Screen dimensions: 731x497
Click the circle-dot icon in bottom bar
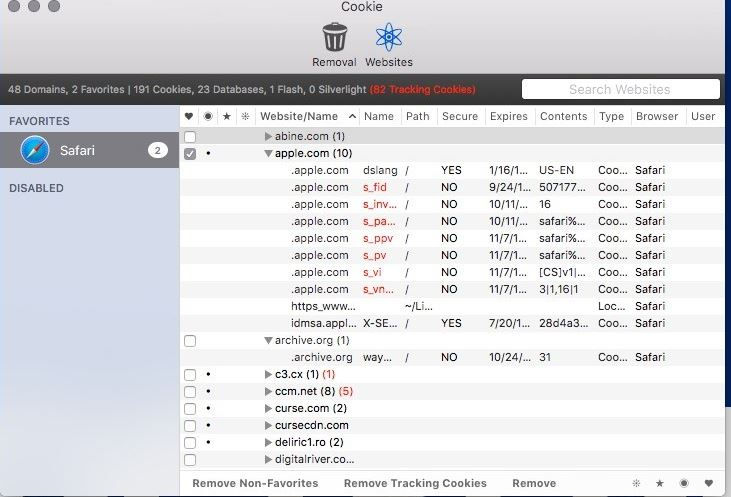pos(684,483)
